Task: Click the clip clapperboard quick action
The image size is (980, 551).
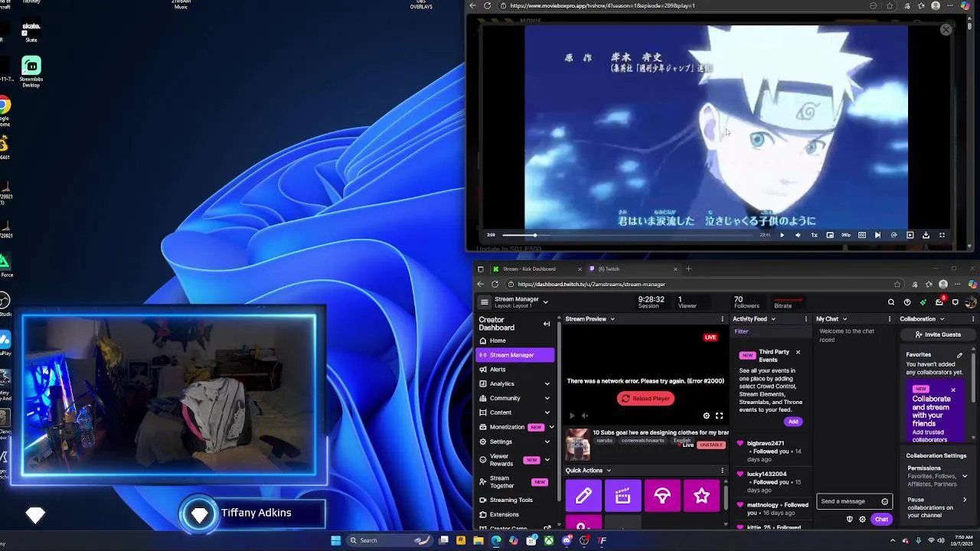Action: point(623,496)
